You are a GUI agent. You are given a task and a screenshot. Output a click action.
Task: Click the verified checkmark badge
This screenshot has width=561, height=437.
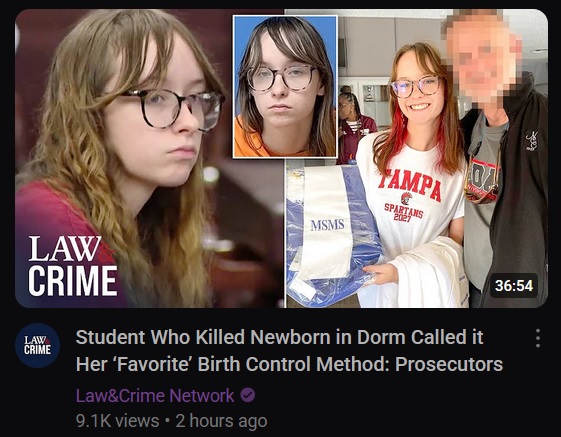tap(248, 395)
